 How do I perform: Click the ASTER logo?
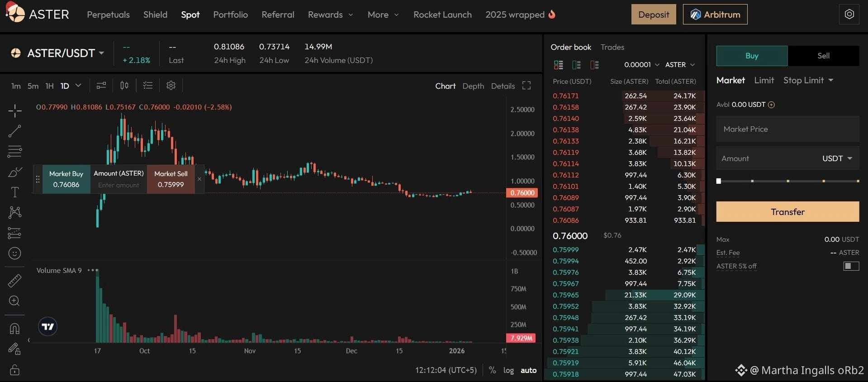pos(38,14)
